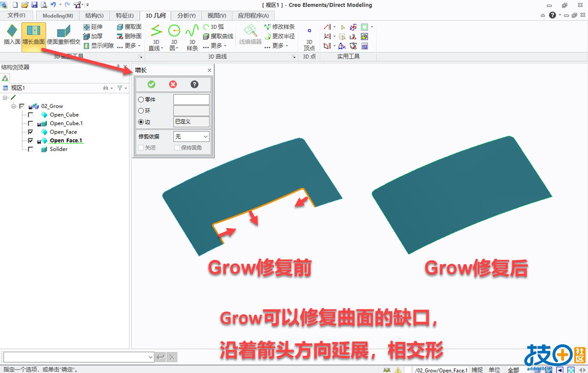Select the 使面重新相交 tool
588x373 pixels.
point(64,35)
